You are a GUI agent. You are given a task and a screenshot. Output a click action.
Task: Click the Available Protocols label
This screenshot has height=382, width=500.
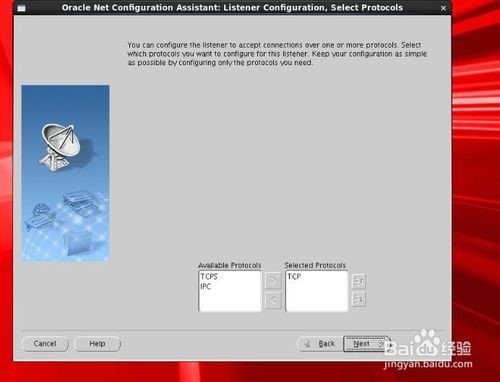click(x=230, y=265)
